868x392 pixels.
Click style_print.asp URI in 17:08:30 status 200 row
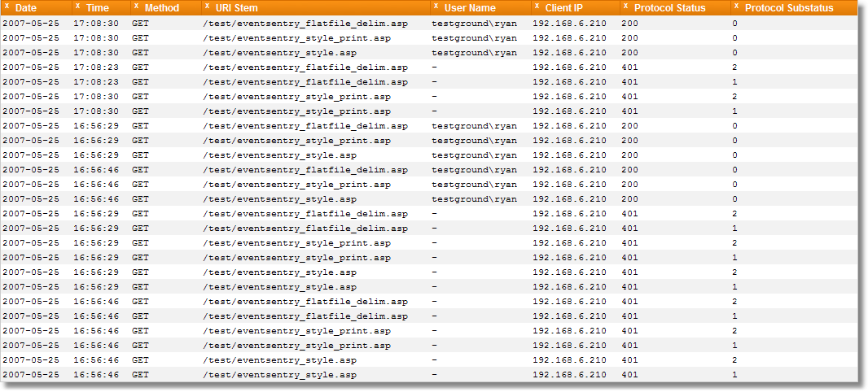coord(296,38)
